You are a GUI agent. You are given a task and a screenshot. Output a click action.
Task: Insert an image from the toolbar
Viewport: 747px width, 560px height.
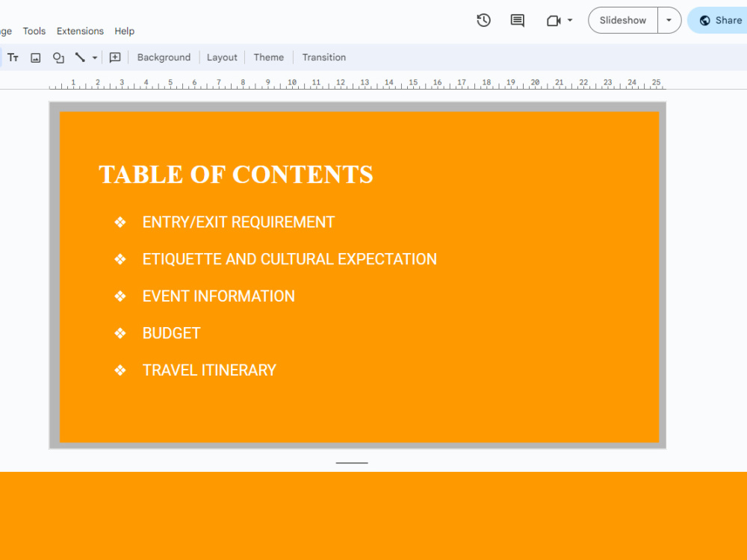36,57
